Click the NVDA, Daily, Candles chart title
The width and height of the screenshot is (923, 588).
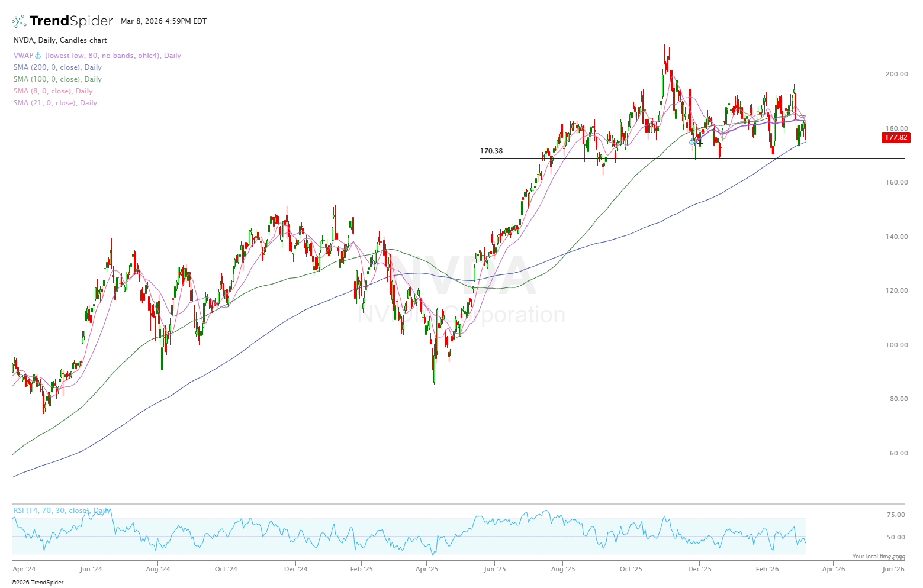click(60, 40)
